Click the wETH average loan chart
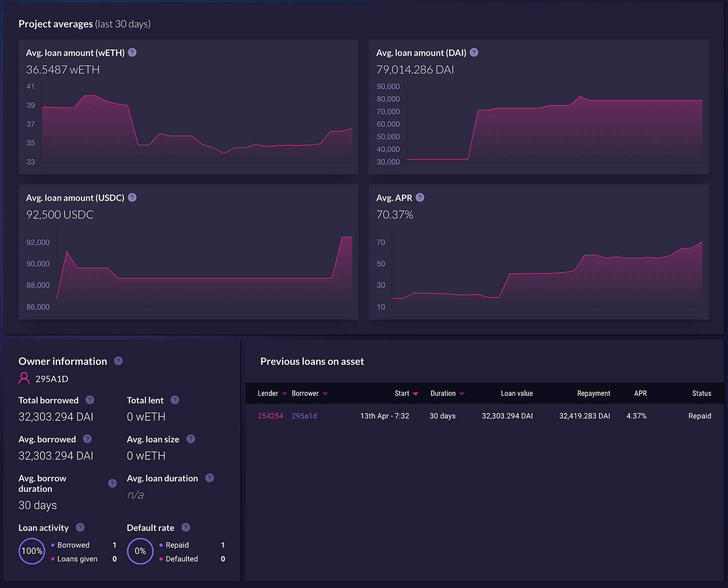The width and height of the screenshot is (728, 588). 197,124
